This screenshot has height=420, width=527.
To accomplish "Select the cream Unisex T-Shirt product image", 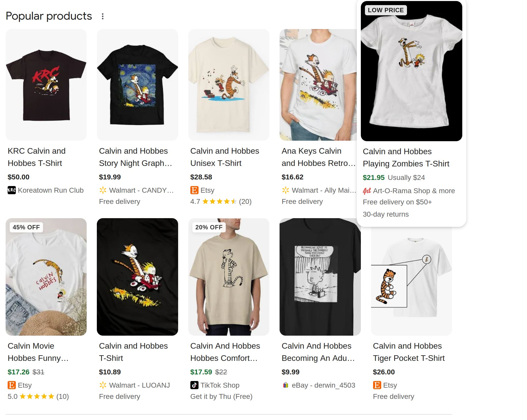I will [x=229, y=85].
